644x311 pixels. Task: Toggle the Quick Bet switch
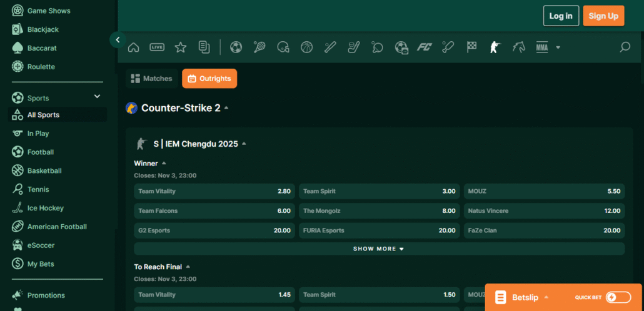(619, 297)
